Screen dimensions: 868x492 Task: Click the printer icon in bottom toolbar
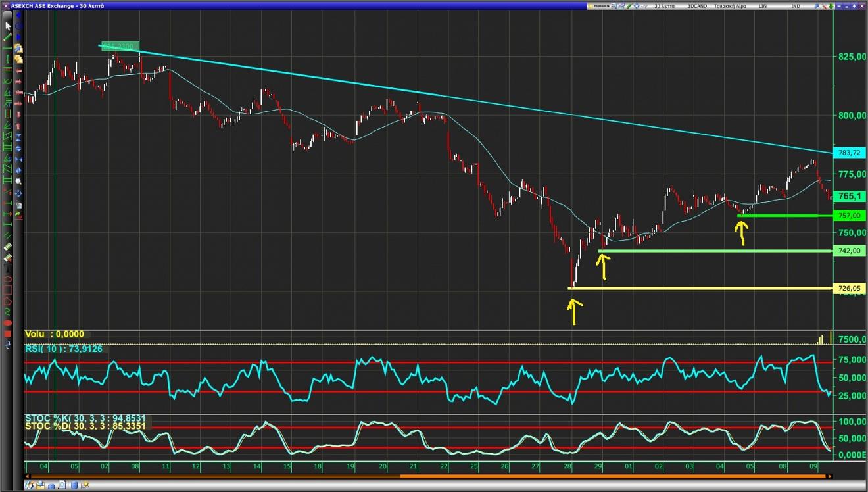40,485
